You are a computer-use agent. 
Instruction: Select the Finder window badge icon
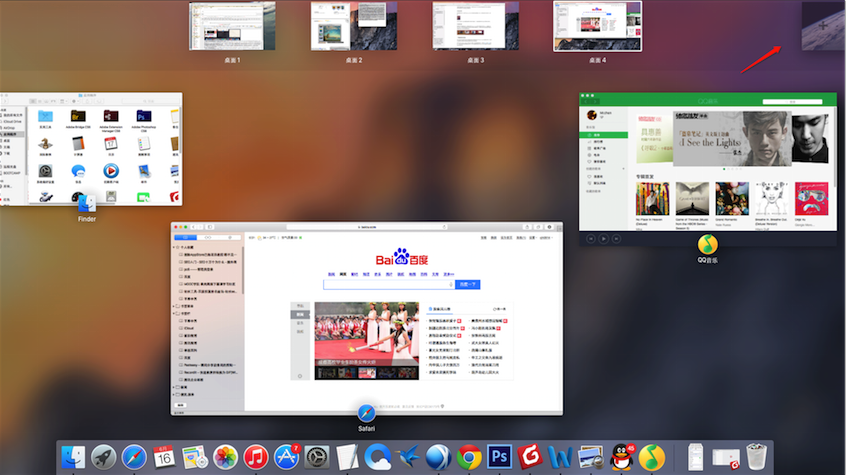[x=87, y=203]
